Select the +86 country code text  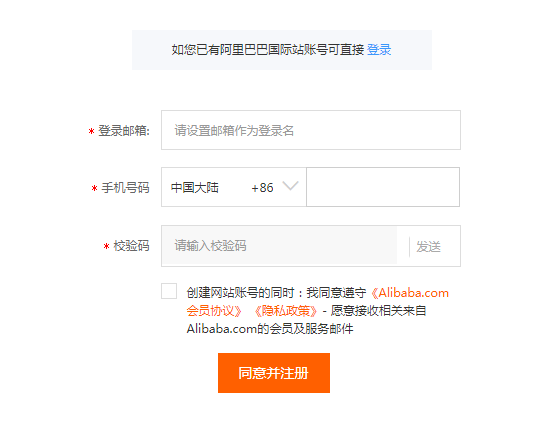click(x=262, y=188)
